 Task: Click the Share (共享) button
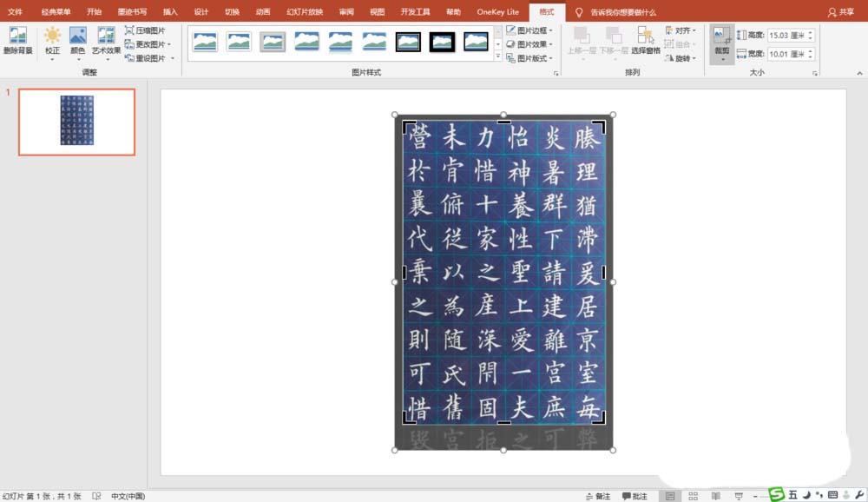pos(841,11)
